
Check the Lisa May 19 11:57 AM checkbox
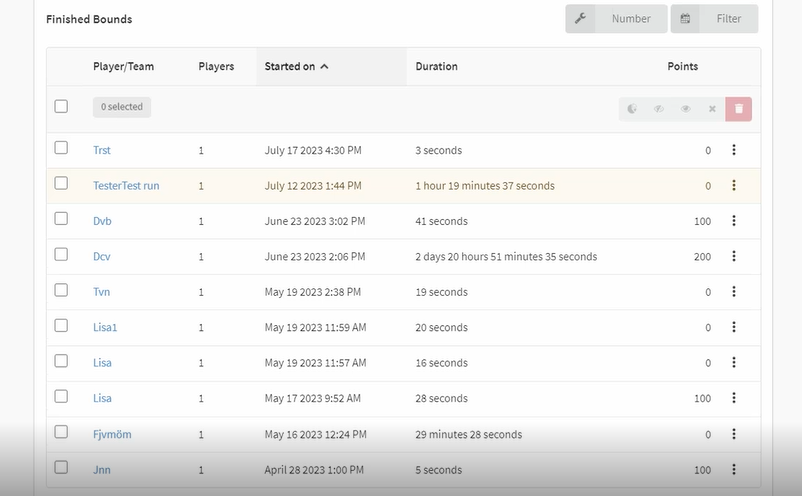click(61, 361)
